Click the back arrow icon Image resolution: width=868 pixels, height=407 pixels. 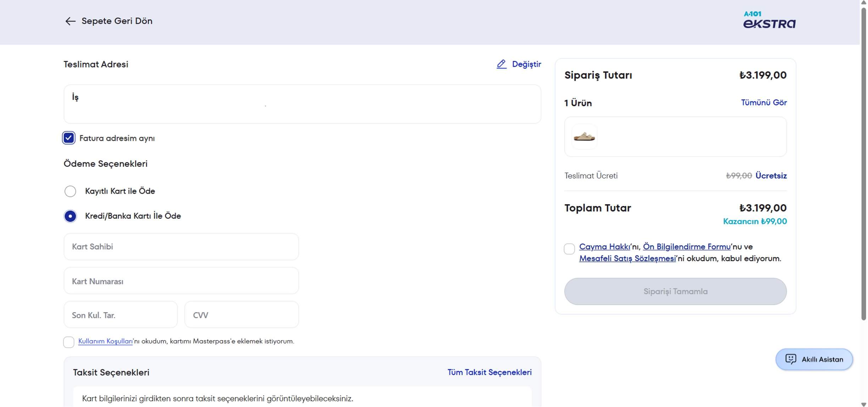coord(70,21)
